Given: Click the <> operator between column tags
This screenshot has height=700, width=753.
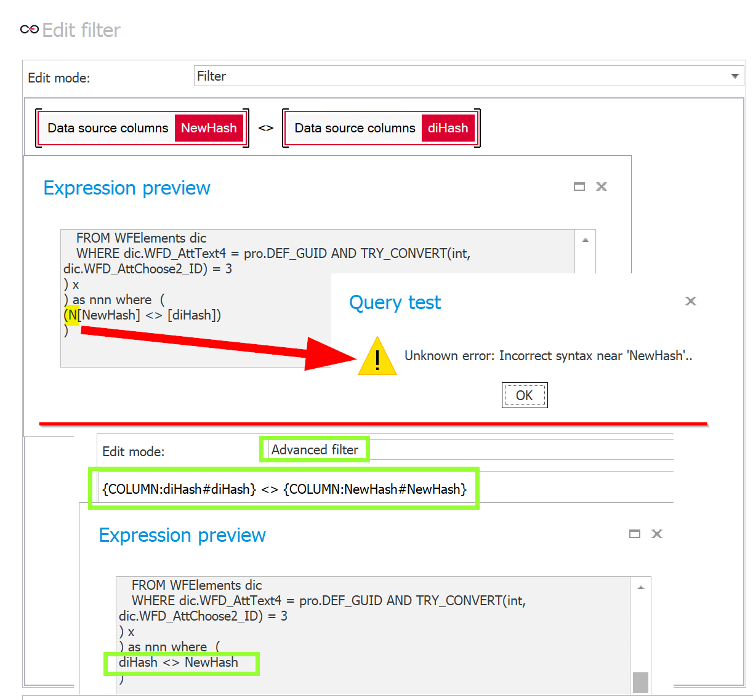Looking at the screenshot, I should coord(265,128).
